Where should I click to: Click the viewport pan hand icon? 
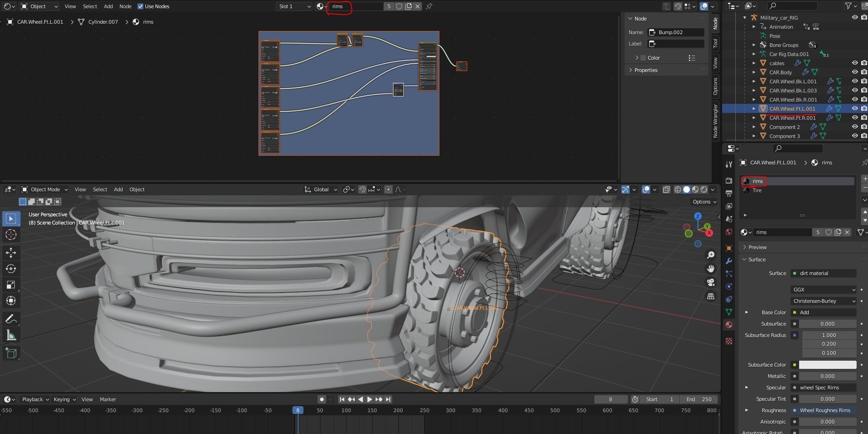coord(711,269)
